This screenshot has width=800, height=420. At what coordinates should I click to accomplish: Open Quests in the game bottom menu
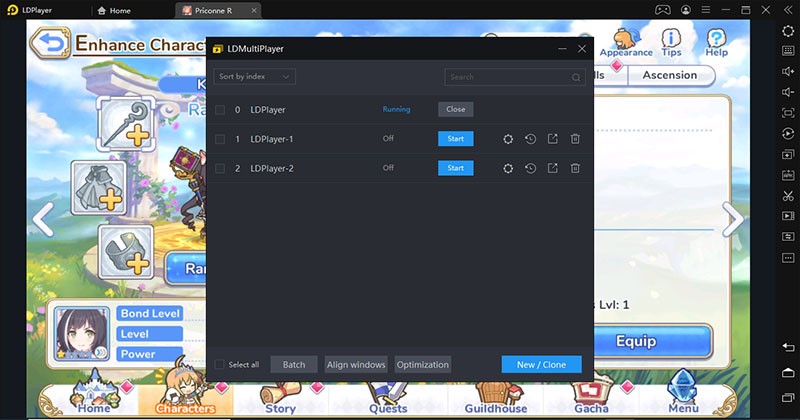point(388,397)
